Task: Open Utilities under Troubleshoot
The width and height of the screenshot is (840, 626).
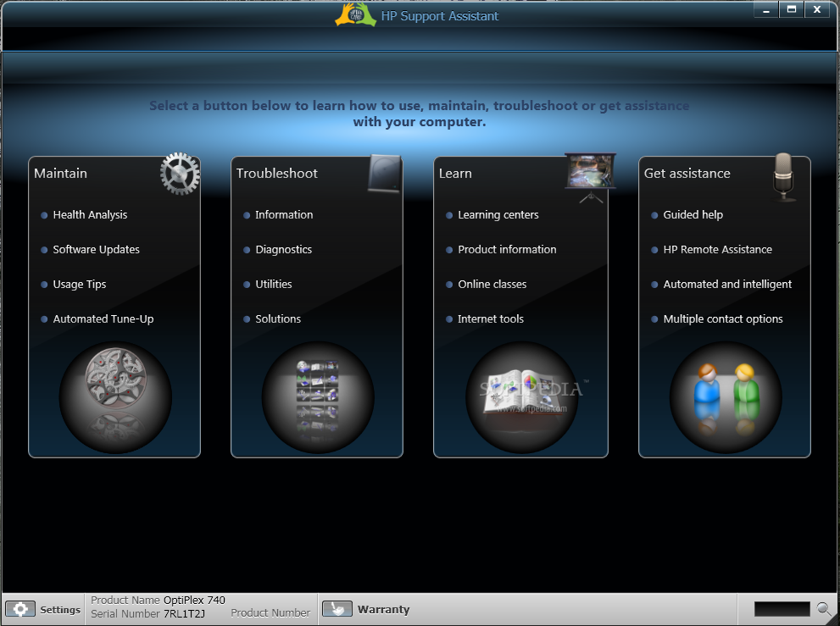Action: 274,285
